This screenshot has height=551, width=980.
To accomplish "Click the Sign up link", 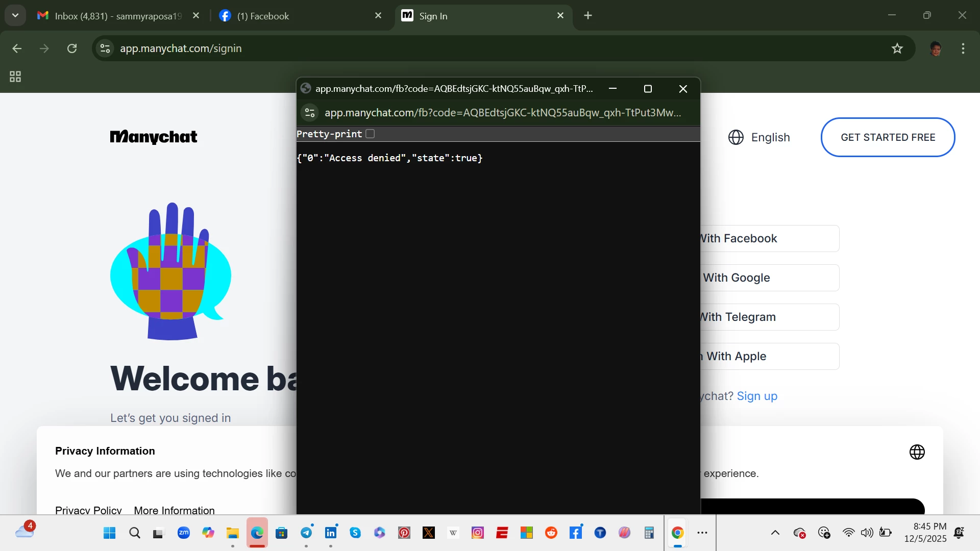I will coord(757,396).
